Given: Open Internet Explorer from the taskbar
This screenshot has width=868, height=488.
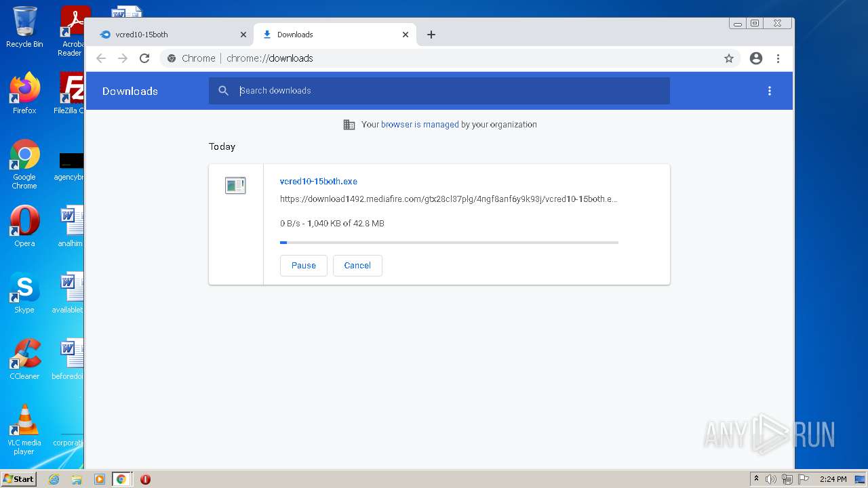Looking at the screenshot, I should [x=54, y=479].
